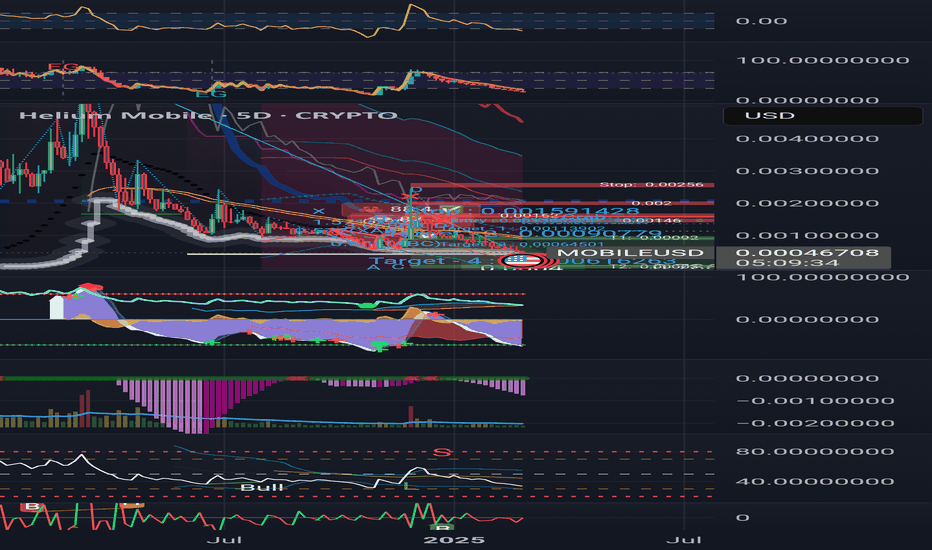Click the Bull label on oscillator pane
Screen dimensions: 932x550
pyautogui.click(x=262, y=488)
